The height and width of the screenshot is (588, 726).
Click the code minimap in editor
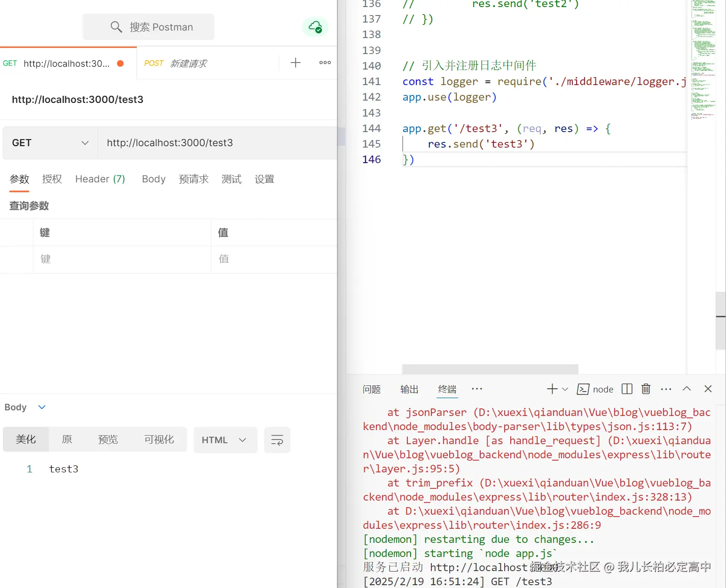(x=703, y=60)
